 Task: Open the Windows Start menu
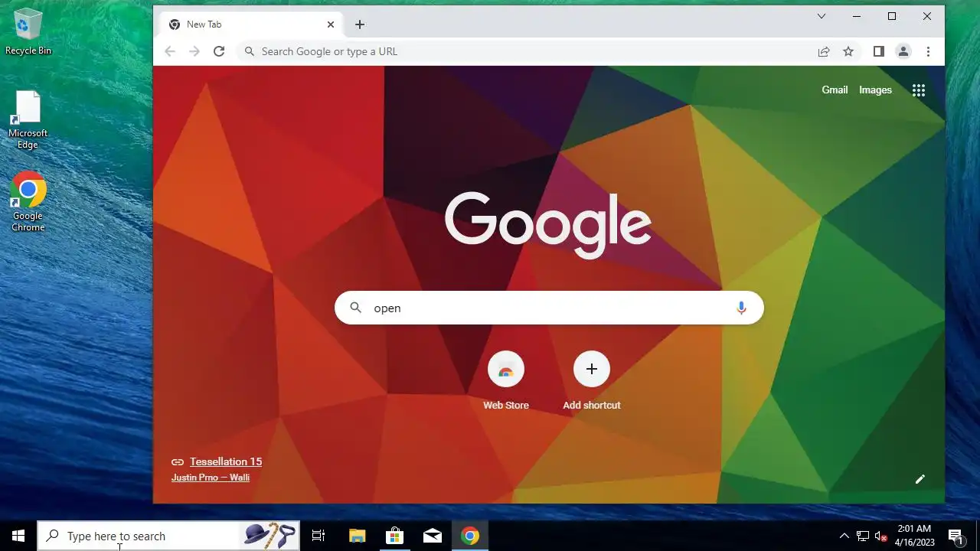[x=18, y=536]
